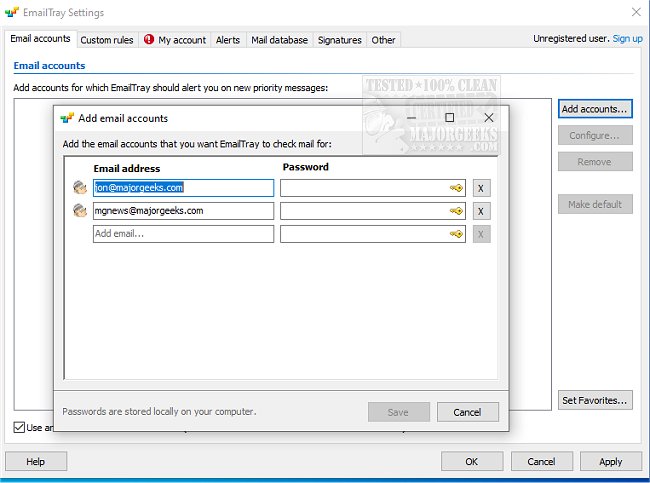Image resolution: width=650 pixels, height=483 pixels.
Task: Open the My account tab
Action: coord(175,40)
